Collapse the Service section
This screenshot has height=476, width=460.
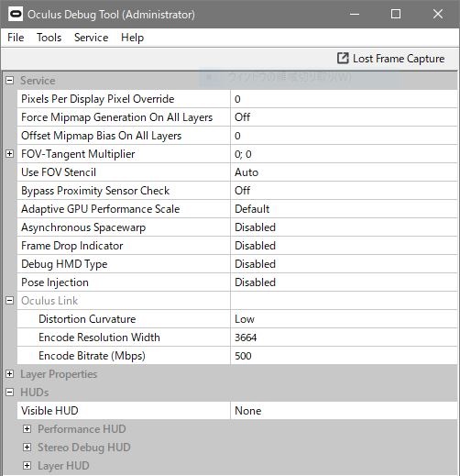point(10,81)
